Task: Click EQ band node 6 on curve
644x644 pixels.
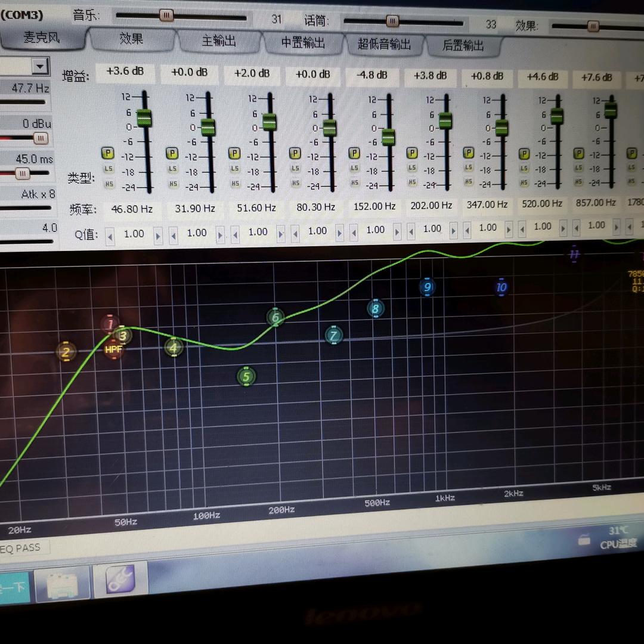Action: tap(275, 318)
